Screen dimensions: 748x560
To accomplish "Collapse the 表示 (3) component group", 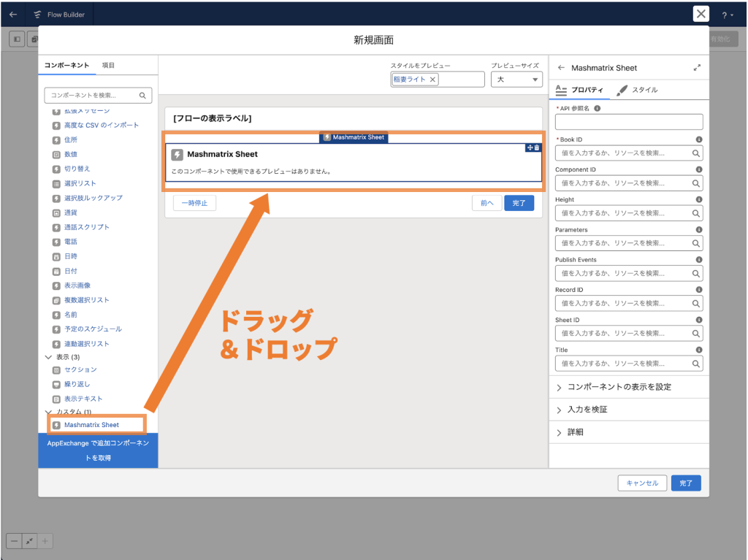I will click(49, 357).
